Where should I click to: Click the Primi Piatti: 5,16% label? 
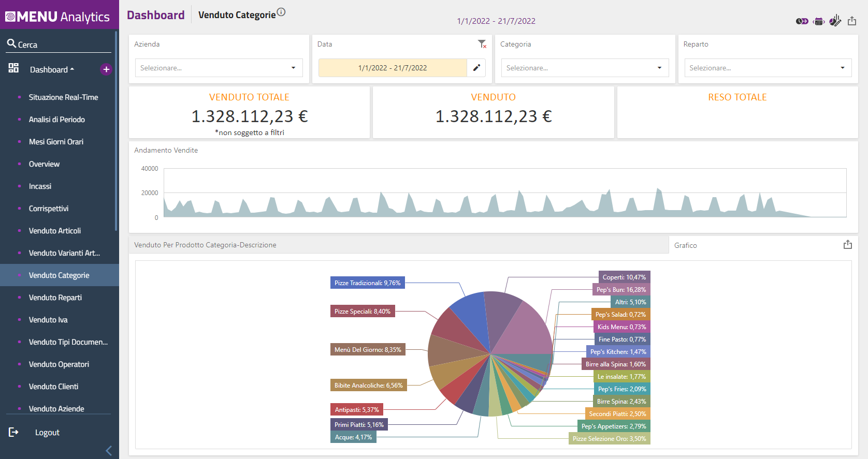(x=359, y=424)
